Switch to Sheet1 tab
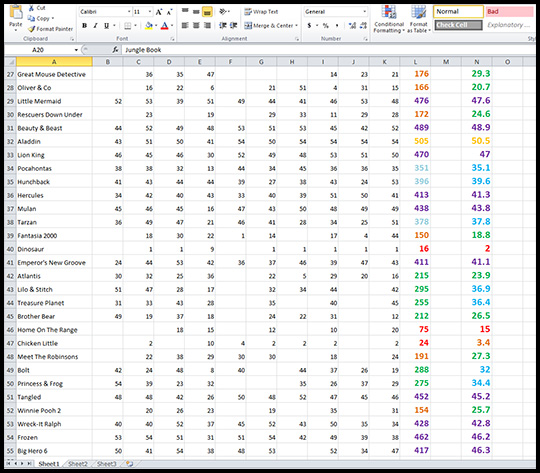The width and height of the screenshot is (540, 473). click(x=49, y=464)
